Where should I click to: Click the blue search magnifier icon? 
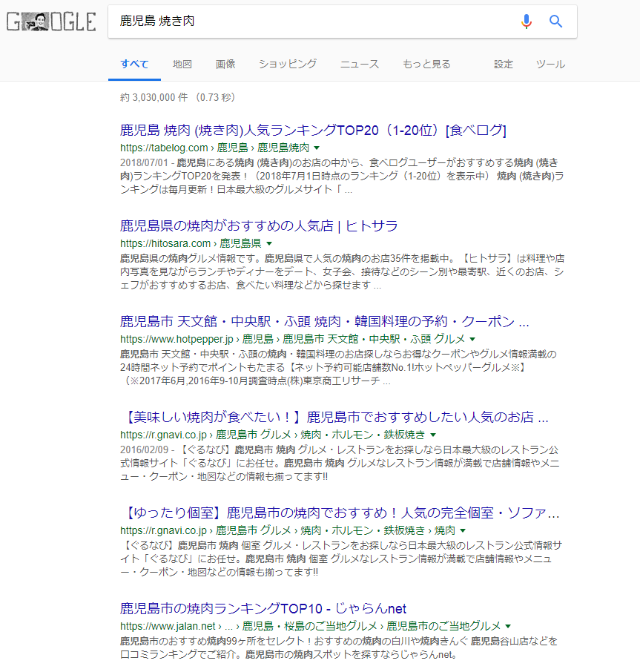click(556, 22)
